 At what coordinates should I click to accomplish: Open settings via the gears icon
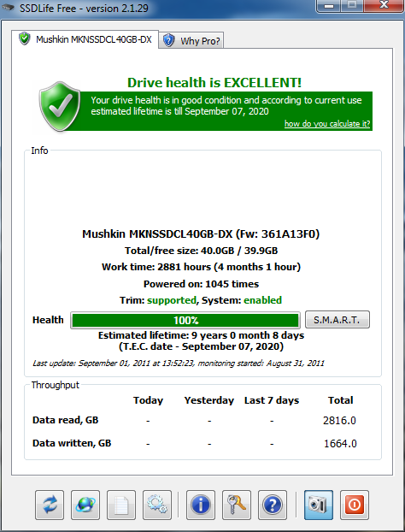click(157, 505)
